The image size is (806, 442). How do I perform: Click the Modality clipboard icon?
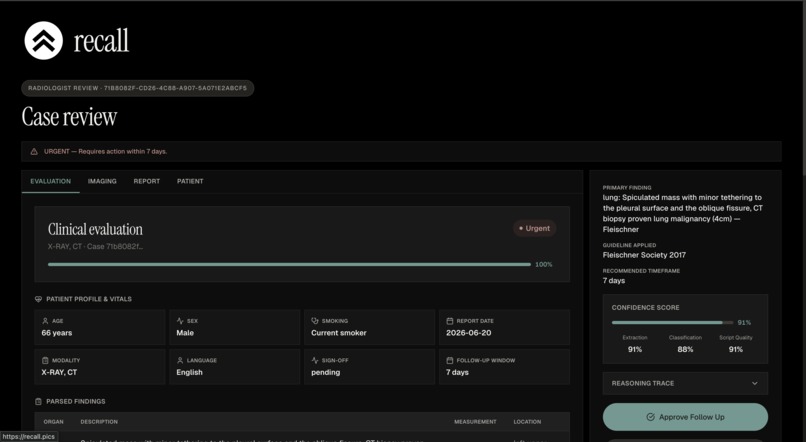45,360
